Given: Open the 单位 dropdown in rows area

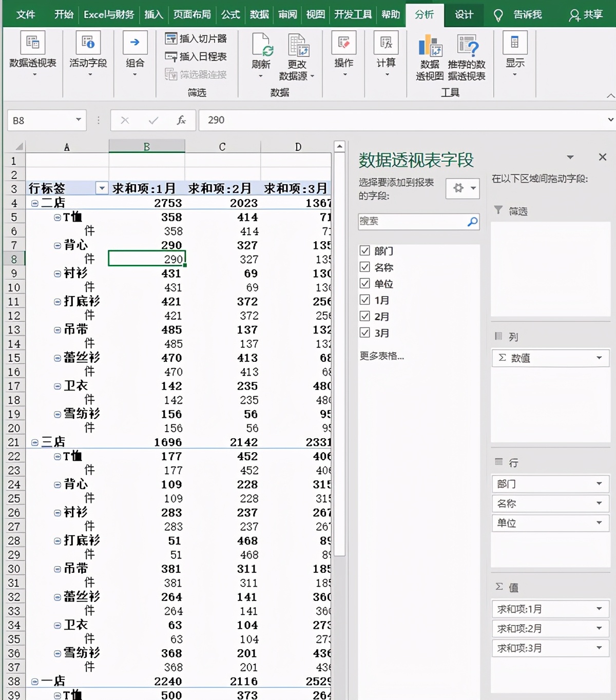Looking at the screenshot, I should 599,522.
